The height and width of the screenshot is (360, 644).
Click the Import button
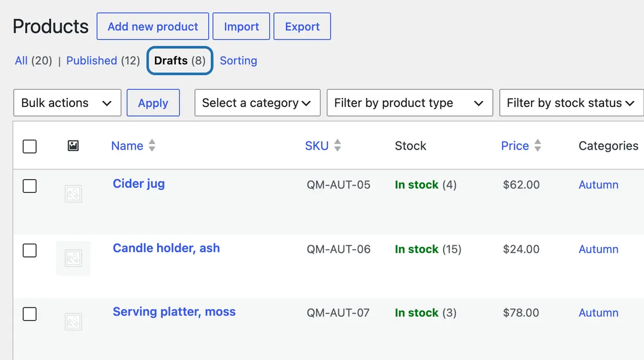(241, 26)
